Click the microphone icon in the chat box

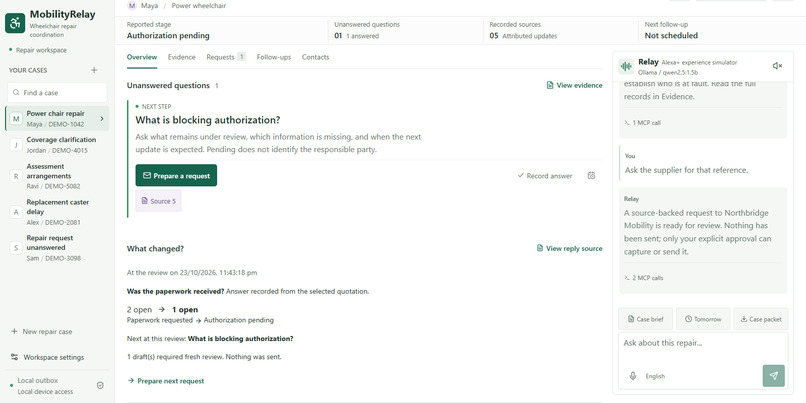[x=633, y=376]
